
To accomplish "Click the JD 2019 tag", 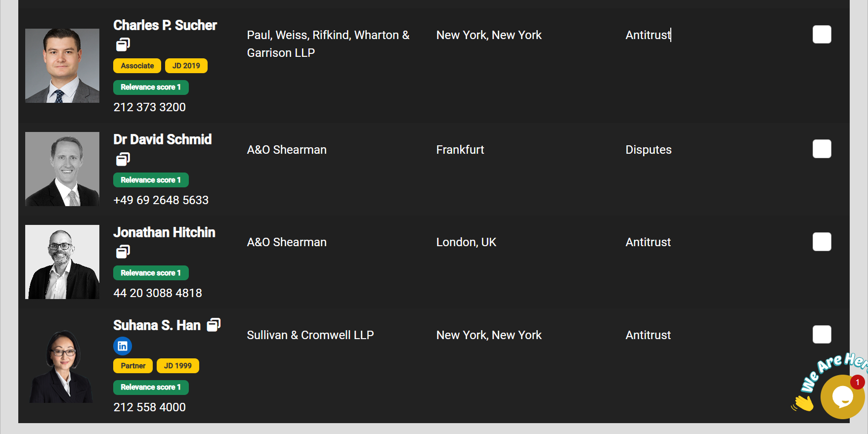I will tap(186, 66).
